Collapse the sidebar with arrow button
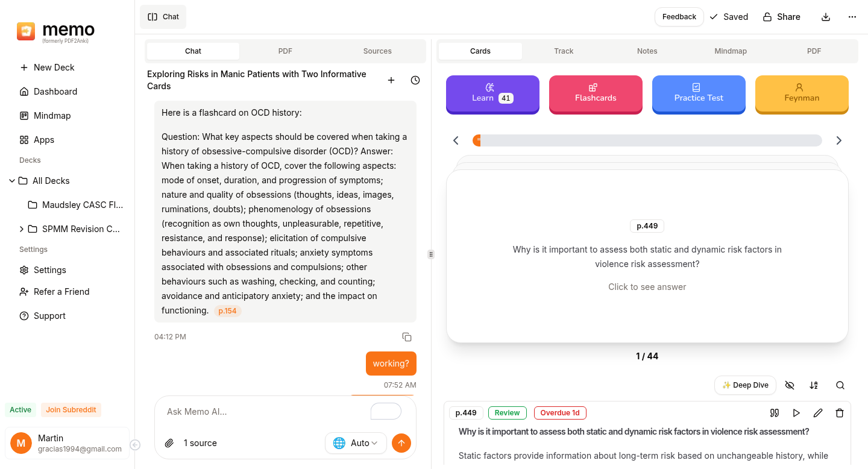Screen dimensions: 868x469 coord(135,445)
